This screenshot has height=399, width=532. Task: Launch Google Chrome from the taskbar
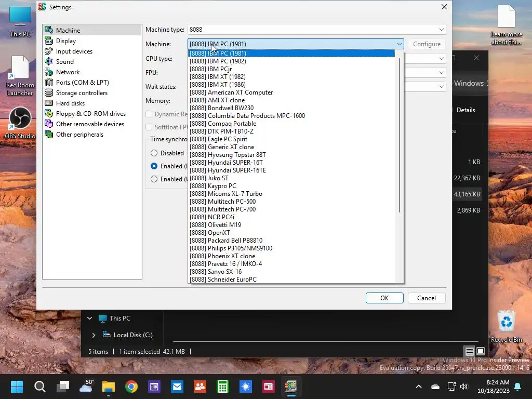[x=131, y=387]
